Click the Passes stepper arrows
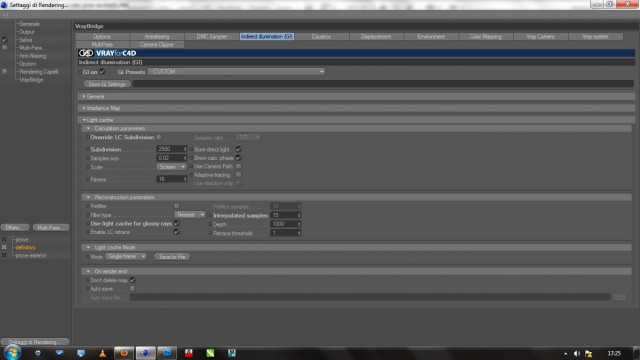This screenshot has height=360, width=640. click(x=185, y=179)
